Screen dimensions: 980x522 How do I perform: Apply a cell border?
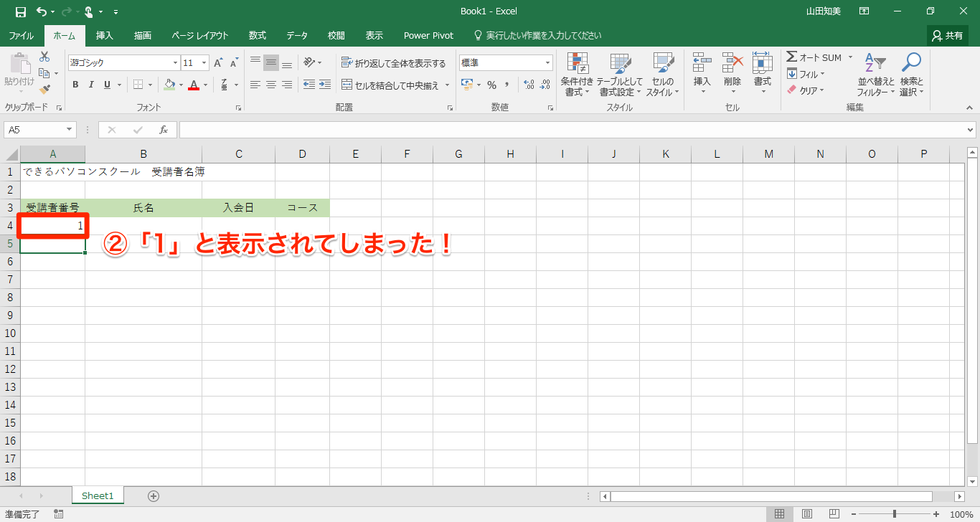[138, 85]
